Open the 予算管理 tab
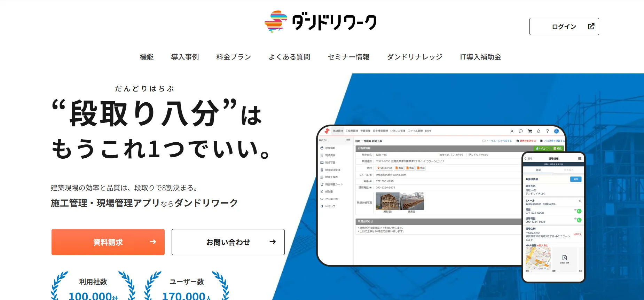The width and height of the screenshot is (644, 300). point(365,131)
